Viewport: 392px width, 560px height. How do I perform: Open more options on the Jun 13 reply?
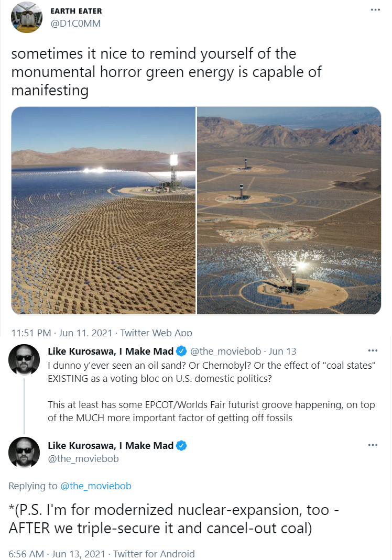373,350
